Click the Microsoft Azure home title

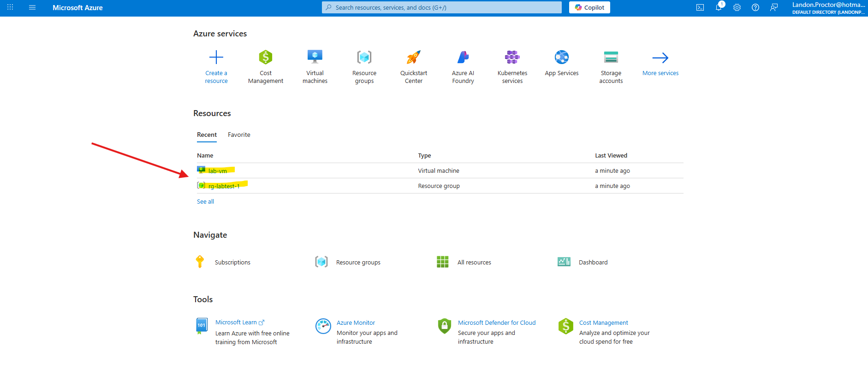77,8
